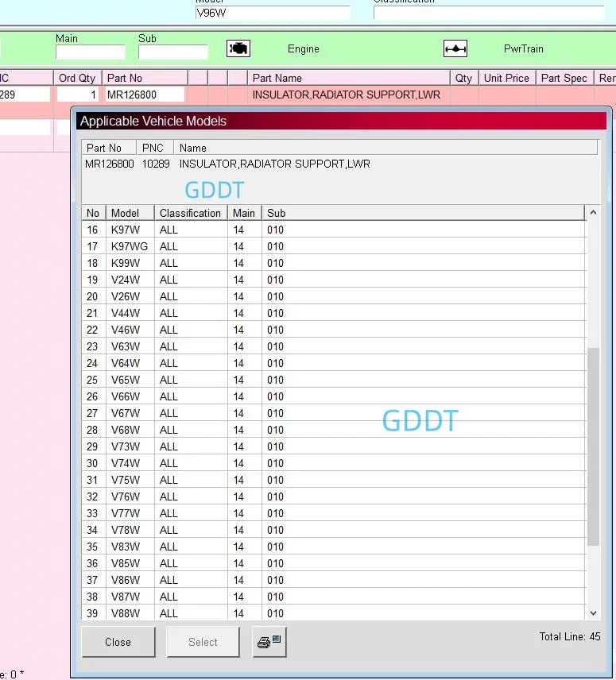Screen dimensions: 616x680
Task: Click the Engine group icon
Action: tap(238, 48)
